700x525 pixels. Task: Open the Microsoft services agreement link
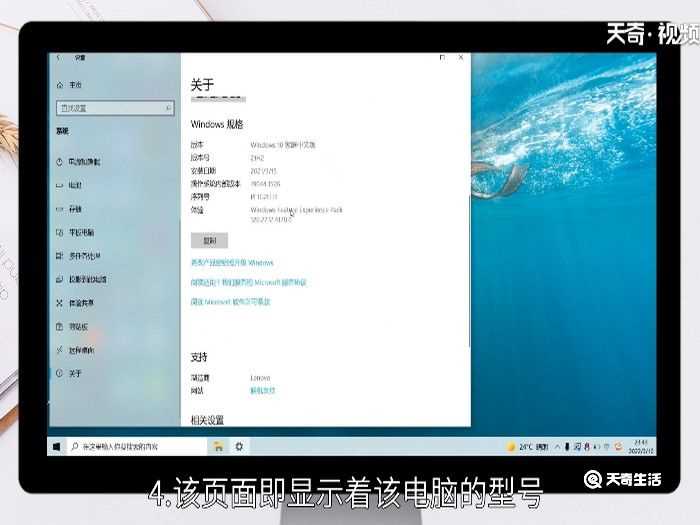click(249, 282)
